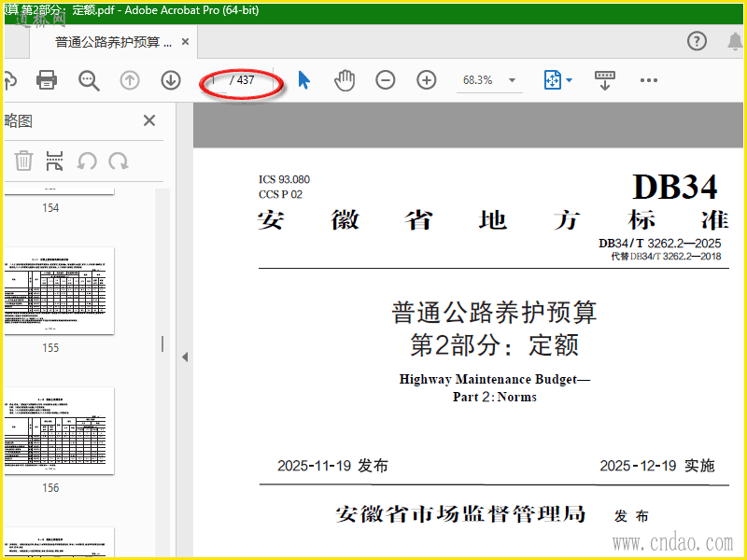The height and width of the screenshot is (560, 747).
Task: Click the Print file icon
Action: pyautogui.click(x=47, y=80)
